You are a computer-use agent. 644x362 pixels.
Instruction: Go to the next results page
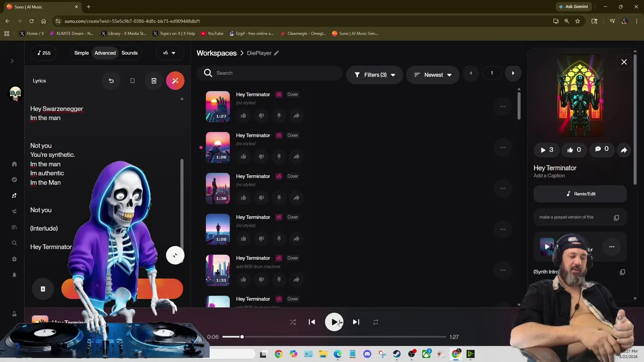coord(513,73)
